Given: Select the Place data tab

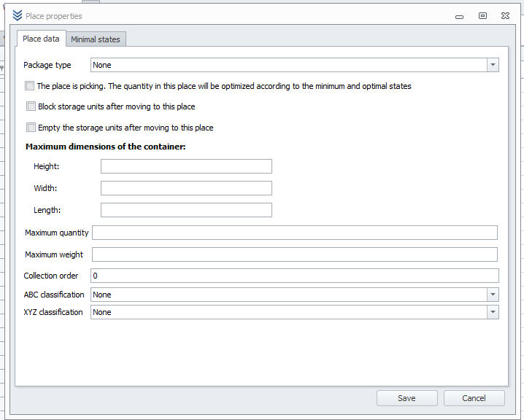Looking at the screenshot, I should [x=41, y=39].
